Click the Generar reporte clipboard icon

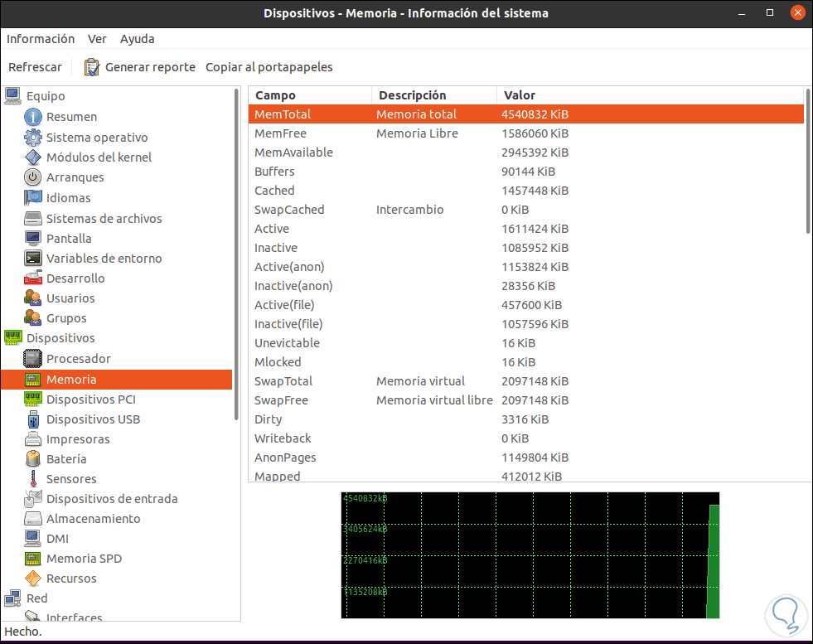92,67
